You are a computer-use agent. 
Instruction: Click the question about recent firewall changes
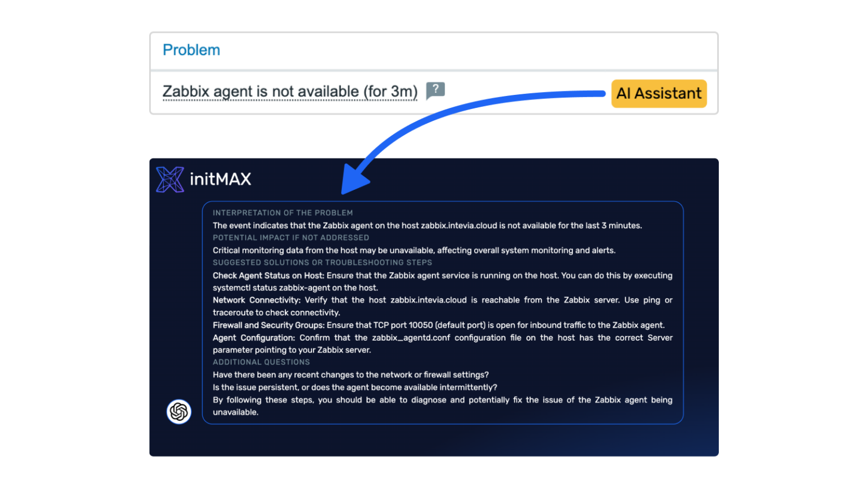350,375
